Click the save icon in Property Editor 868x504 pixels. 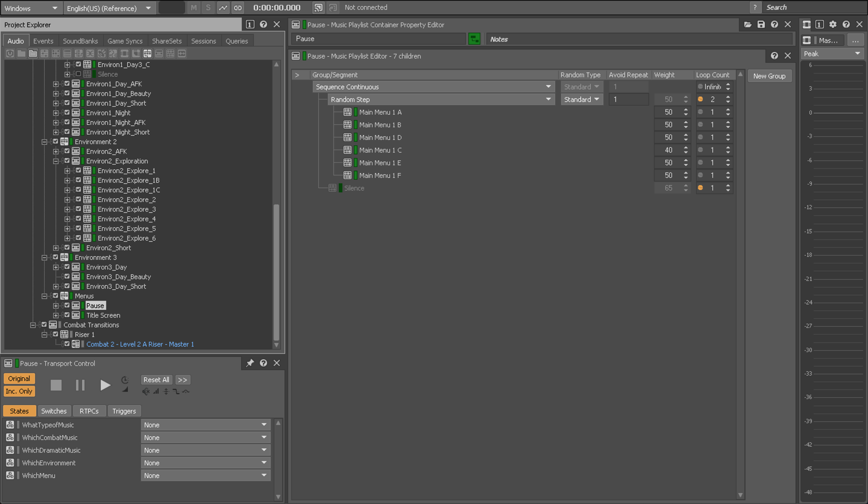(761, 24)
